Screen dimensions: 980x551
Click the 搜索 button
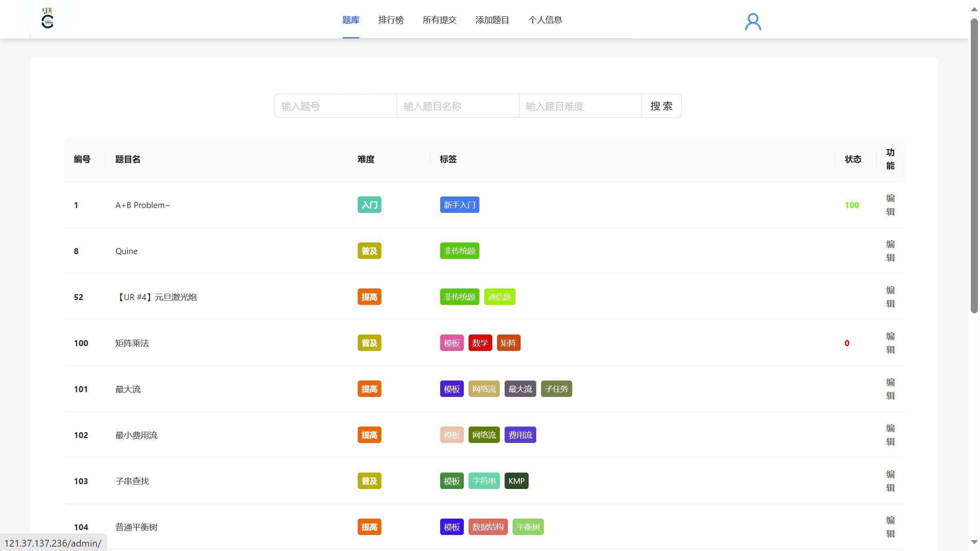coord(661,106)
